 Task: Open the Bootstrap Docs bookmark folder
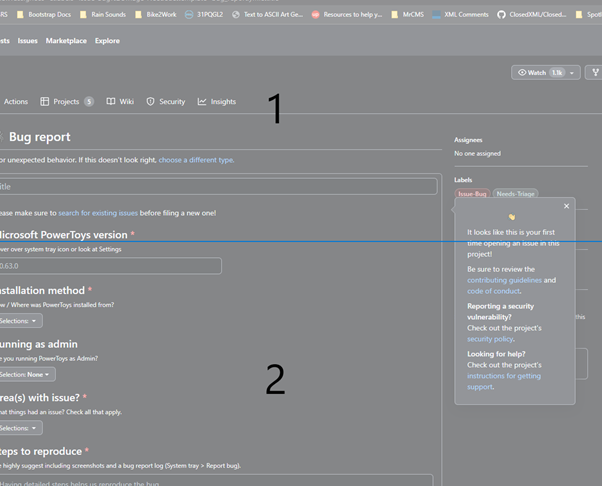(44, 15)
